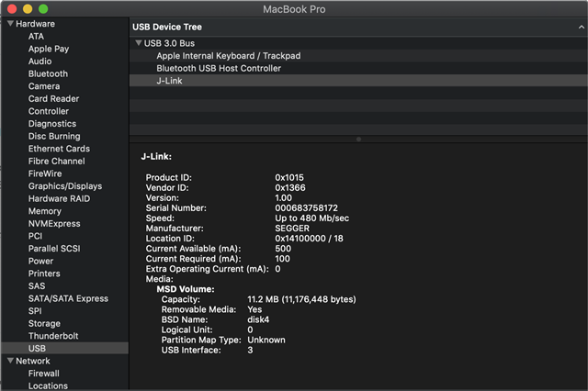Show FireWire details
This screenshot has height=391, width=588.
click(x=45, y=173)
